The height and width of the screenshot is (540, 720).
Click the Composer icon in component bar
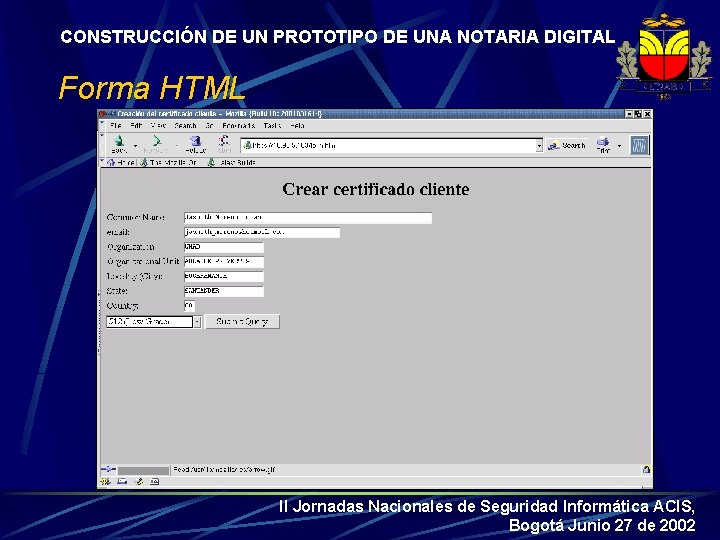(x=139, y=481)
